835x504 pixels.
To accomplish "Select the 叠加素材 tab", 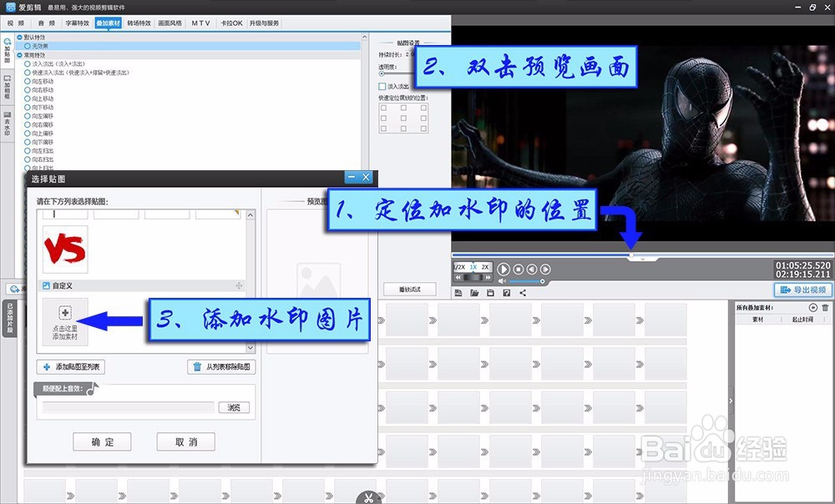I will tap(108, 23).
